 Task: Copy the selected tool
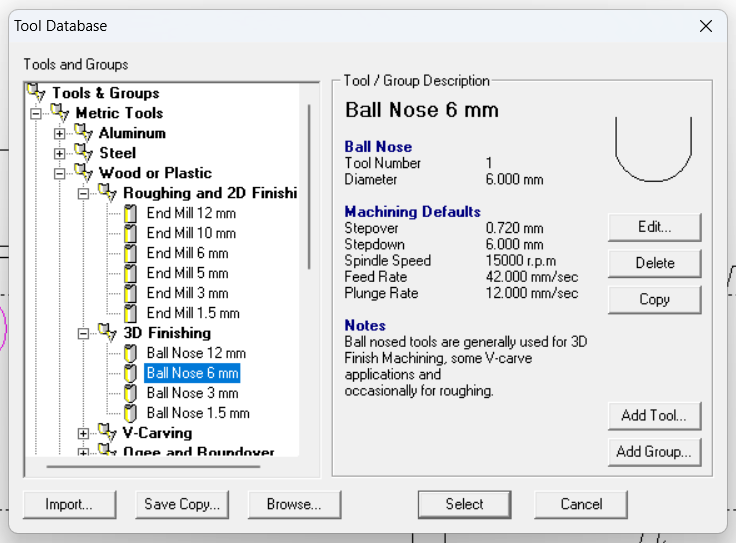coord(654,299)
